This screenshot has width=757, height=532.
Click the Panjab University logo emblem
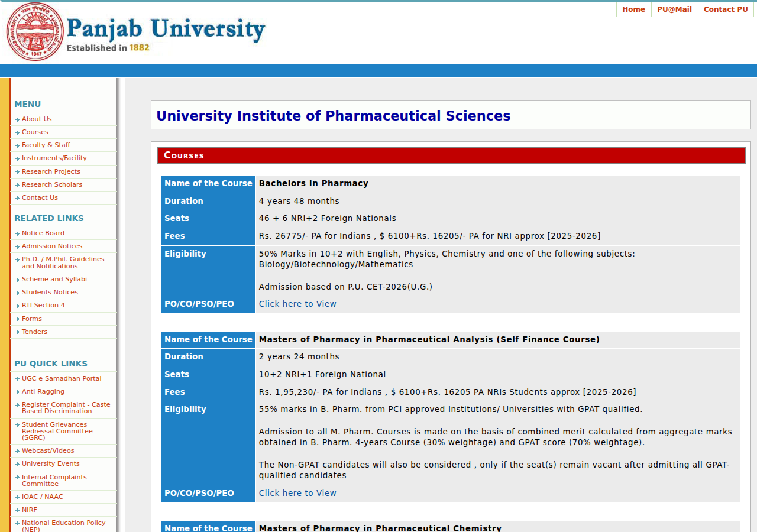click(35, 32)
